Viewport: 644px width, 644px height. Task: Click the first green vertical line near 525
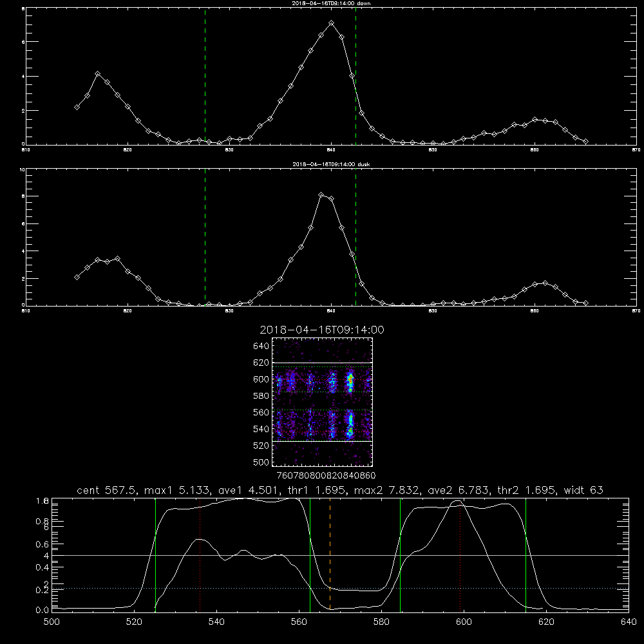[x=155, y=555]
